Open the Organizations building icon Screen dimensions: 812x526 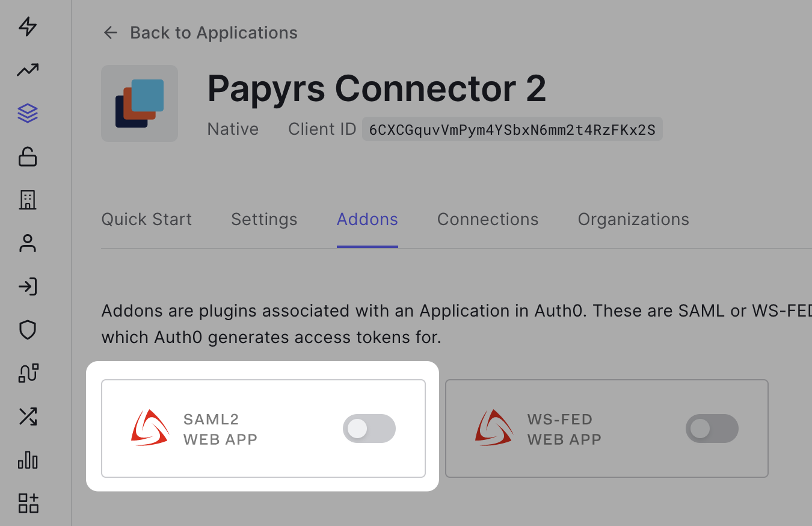pos(28,199)
